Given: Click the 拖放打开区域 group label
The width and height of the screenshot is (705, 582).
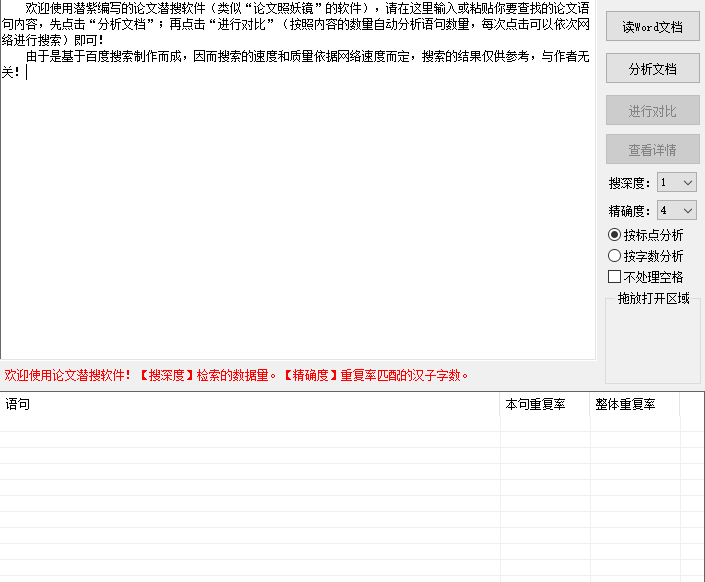Looking at the screenshot, I should click(x=653, y=298).
